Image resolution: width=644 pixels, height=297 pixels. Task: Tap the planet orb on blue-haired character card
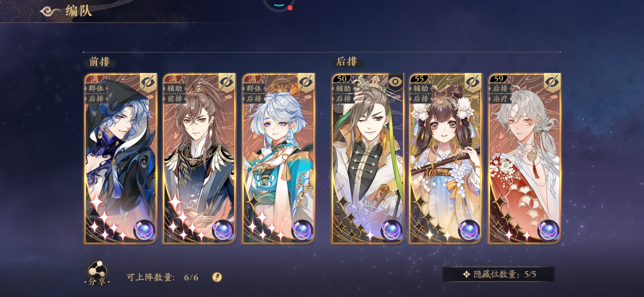point(302,231)
